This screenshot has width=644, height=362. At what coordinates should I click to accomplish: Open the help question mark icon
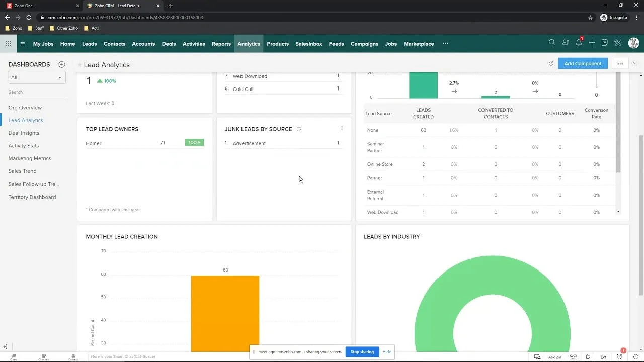(634, 64)
